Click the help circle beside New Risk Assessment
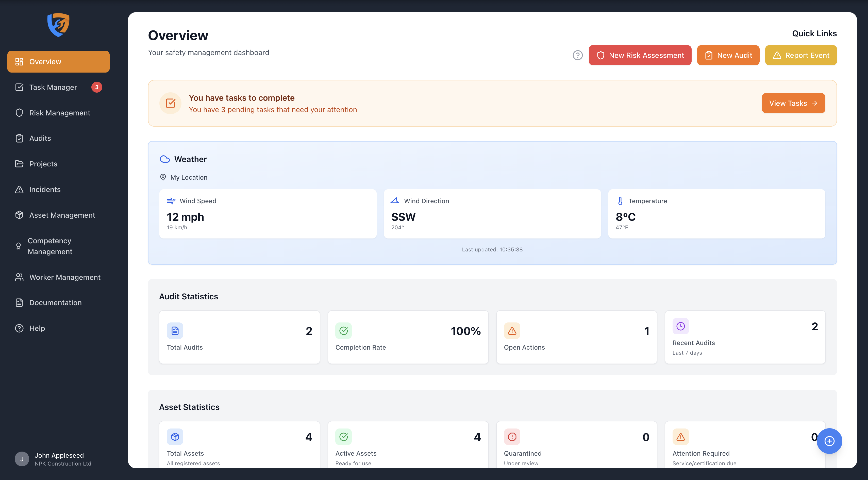 [x=578, y=55]
